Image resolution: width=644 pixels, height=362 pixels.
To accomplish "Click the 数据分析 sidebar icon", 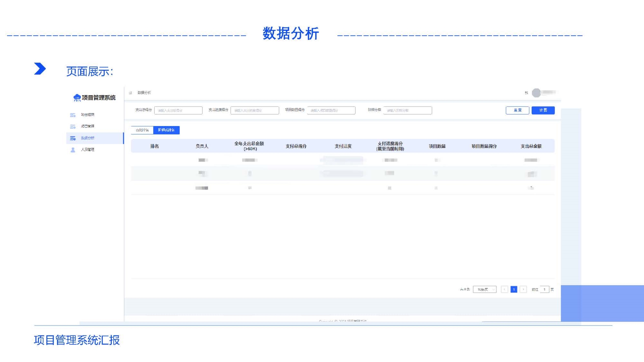I will click(73, 138).
